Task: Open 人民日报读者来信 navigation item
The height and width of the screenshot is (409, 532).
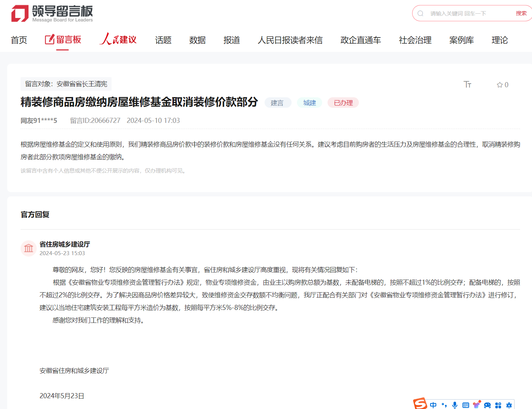Action: pyautogui.click(x=290, y=40)
